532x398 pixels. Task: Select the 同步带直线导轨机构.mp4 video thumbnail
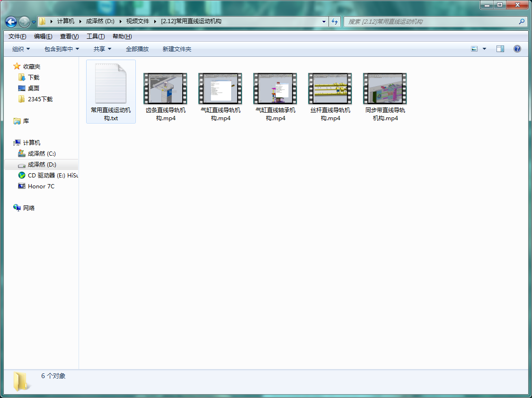385,88
